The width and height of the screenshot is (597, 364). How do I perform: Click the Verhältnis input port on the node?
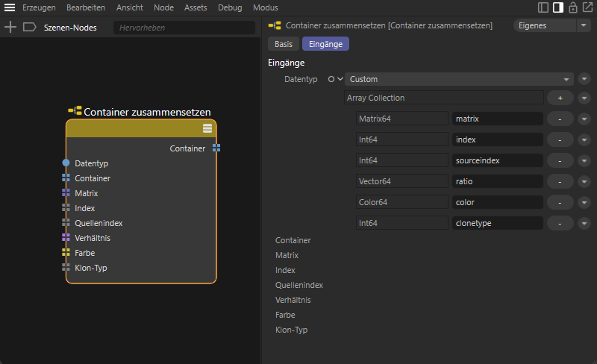[x=66, y=237]
